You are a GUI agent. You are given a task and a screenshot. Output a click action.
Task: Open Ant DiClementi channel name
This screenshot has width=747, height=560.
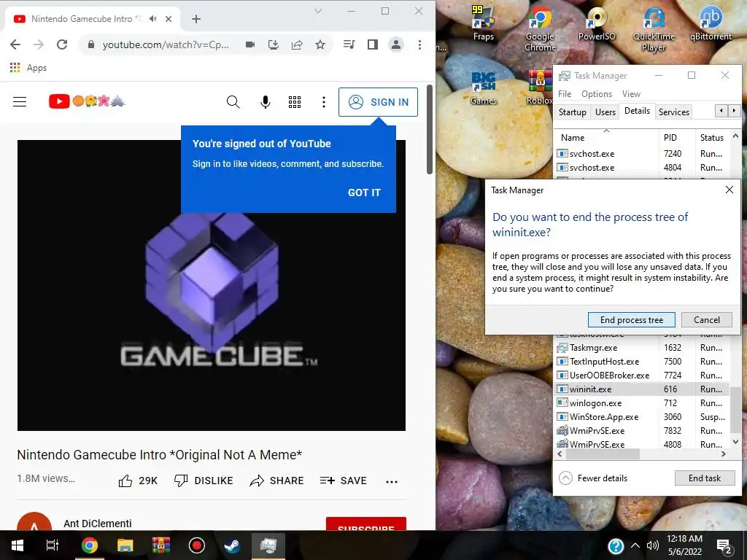click(x=98, y=524)
